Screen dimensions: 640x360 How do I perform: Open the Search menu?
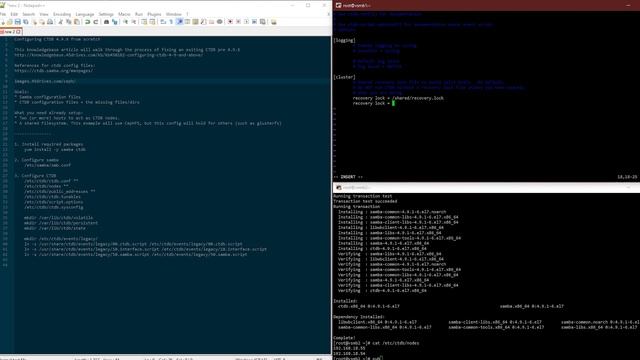pos(29,14)
